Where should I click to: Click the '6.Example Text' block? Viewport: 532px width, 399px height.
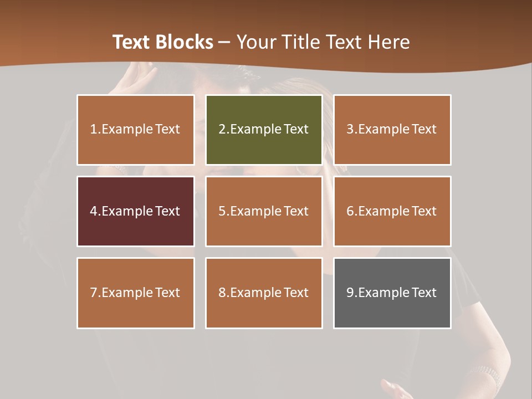(392, 211)
